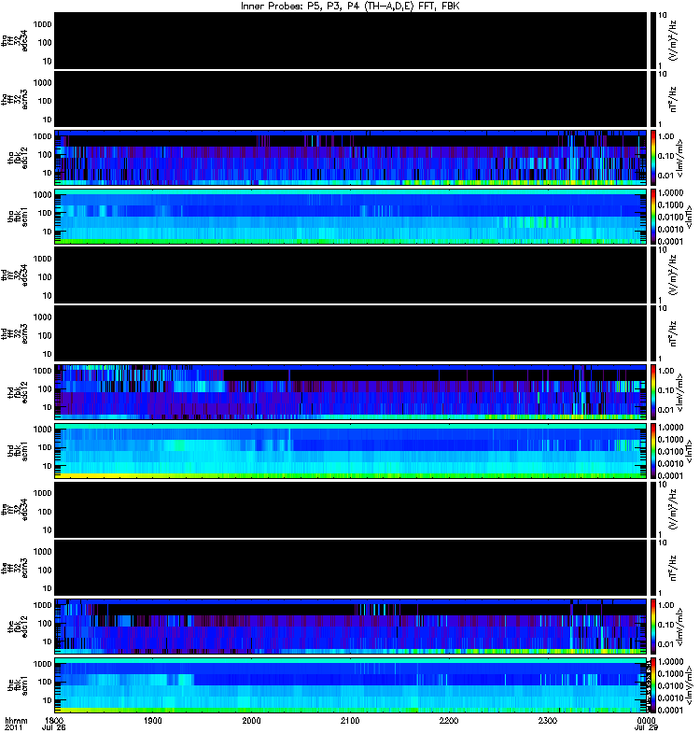Click the (V/m)²/Hz unit label of the topmost panel

click(x=672, y=40)
